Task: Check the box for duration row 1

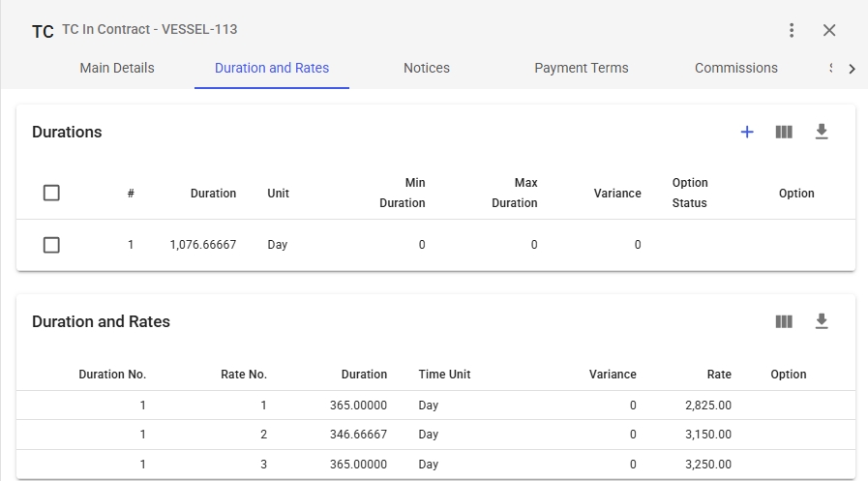Action: tap(52, 245)
